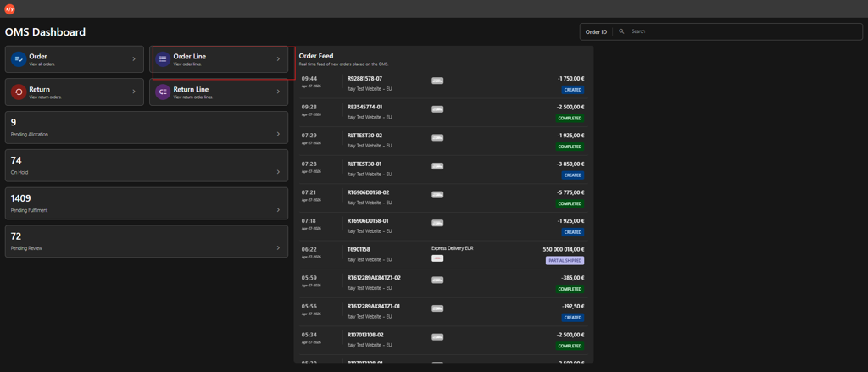868x372 pixels.
Task: Open On Hold via its chevron
Action: click(278, 172)
